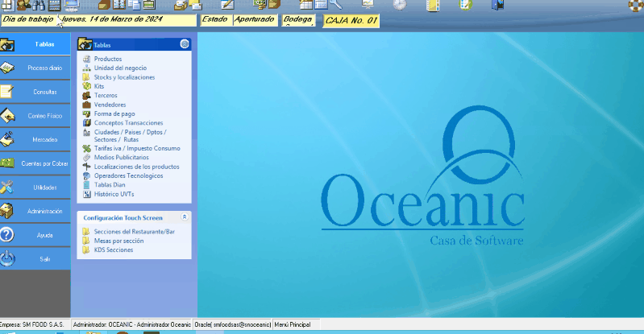Open Secciones del Restaurante/Bar folder
The image size is (644, 334).
tap(134, 232)
